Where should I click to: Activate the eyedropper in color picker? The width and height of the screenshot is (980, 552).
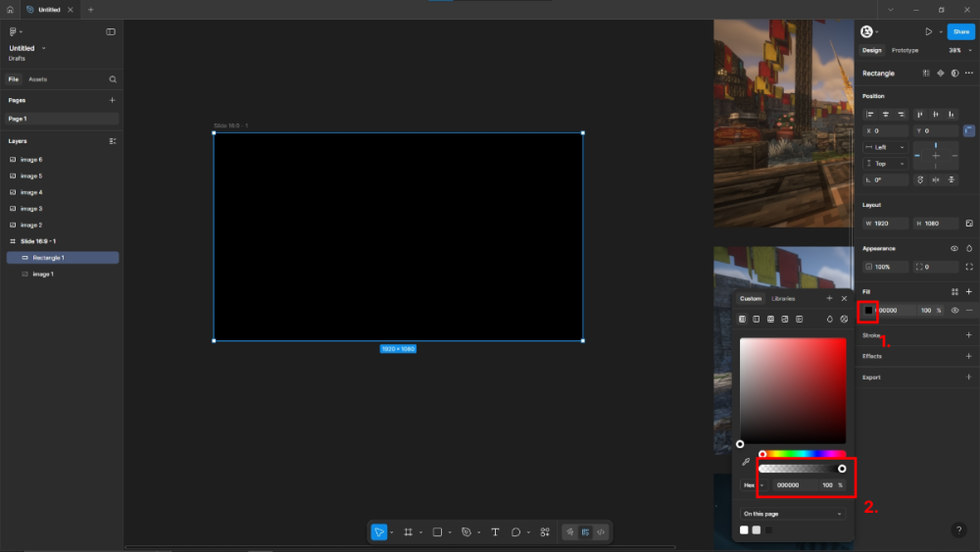(x=746, y=461)
